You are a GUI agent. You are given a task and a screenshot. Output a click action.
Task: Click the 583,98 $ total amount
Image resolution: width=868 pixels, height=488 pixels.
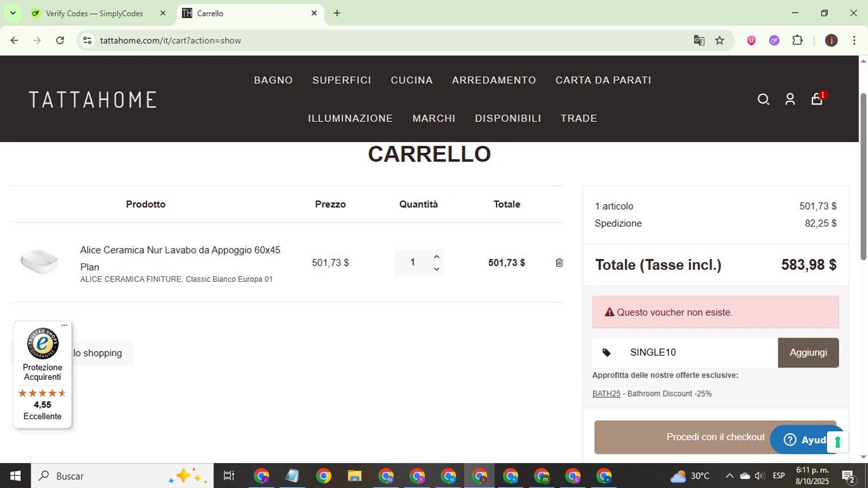[808, 265]
